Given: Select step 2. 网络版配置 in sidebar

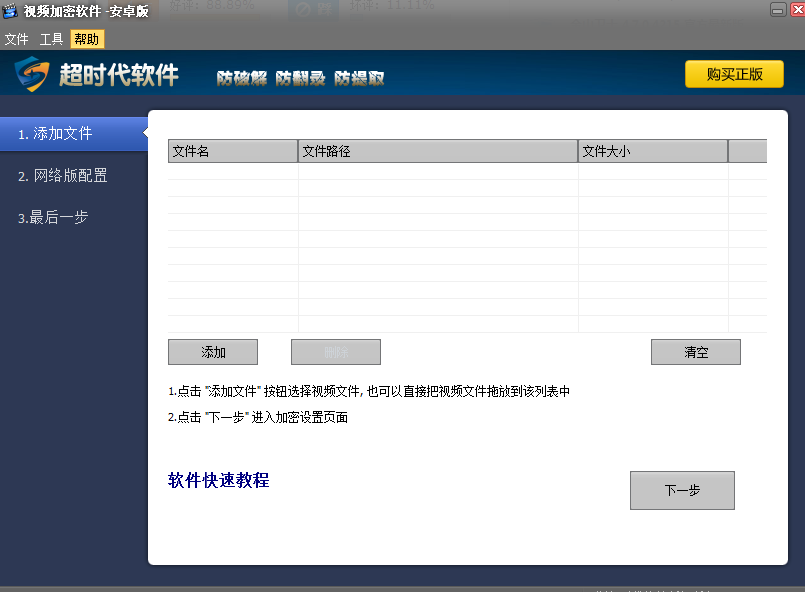Looking at the screenshot, I should click(63, 176).
